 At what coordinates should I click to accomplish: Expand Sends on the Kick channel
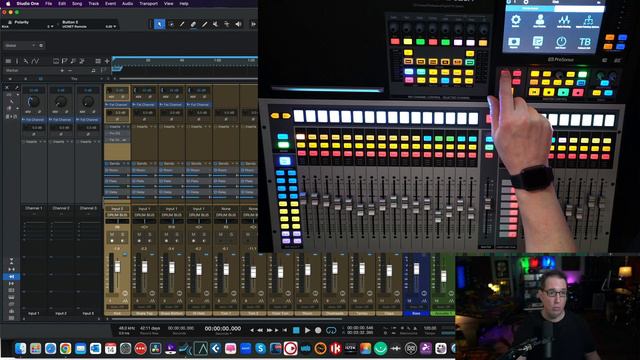pos(117,163)
